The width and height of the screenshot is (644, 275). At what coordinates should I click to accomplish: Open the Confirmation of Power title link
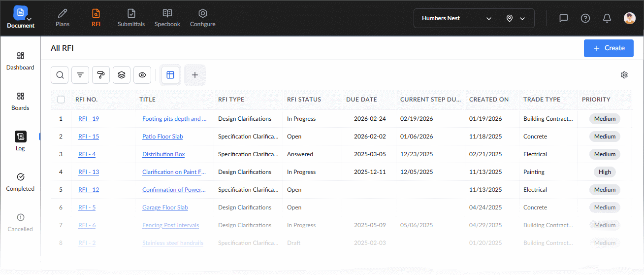click(x=174, y=190)
